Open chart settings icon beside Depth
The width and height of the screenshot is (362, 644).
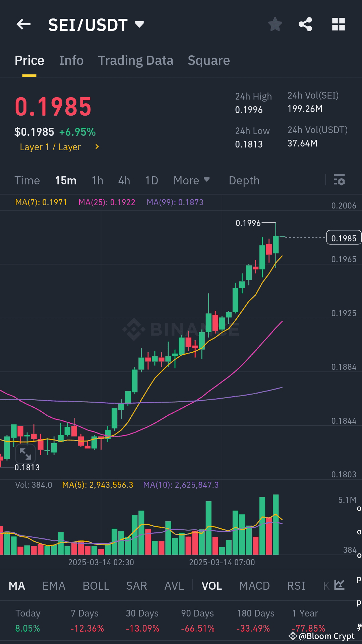(x=340, y=180)
